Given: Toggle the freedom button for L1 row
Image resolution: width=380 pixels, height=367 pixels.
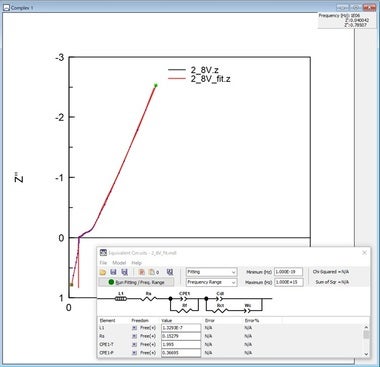Looking at the screenshot, I should (x=134, y=328).
